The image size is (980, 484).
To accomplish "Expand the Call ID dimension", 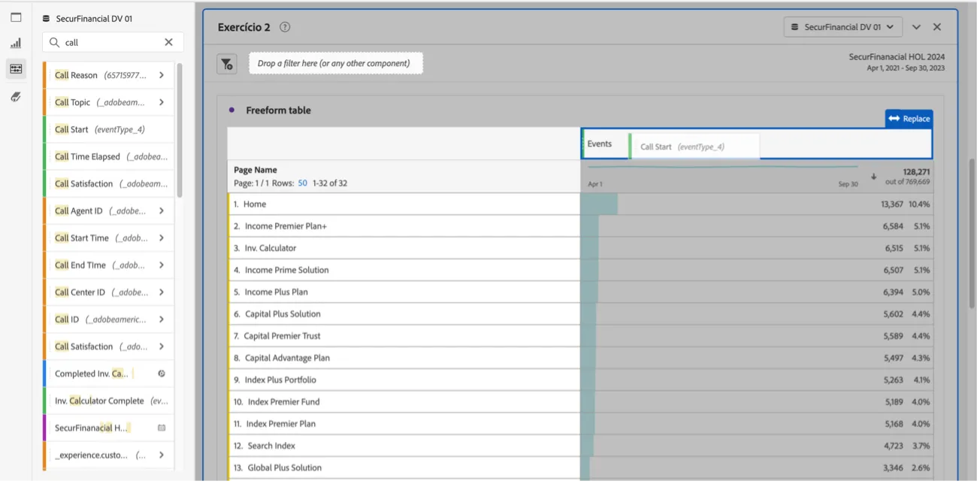I will tap(162, 319).
